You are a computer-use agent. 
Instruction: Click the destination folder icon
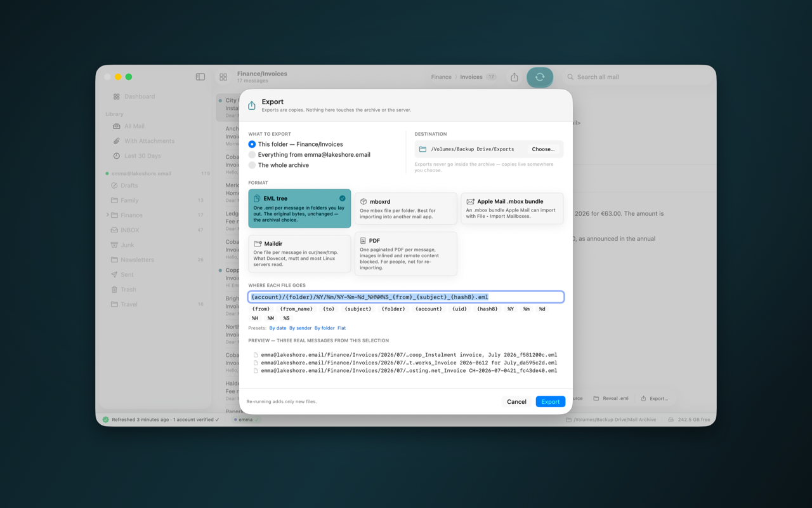[422, 149]
